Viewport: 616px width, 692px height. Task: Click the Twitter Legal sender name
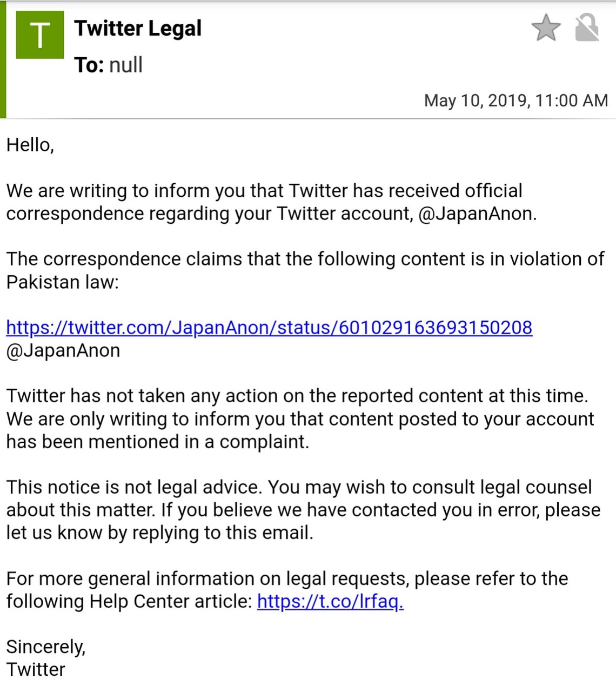138,28
